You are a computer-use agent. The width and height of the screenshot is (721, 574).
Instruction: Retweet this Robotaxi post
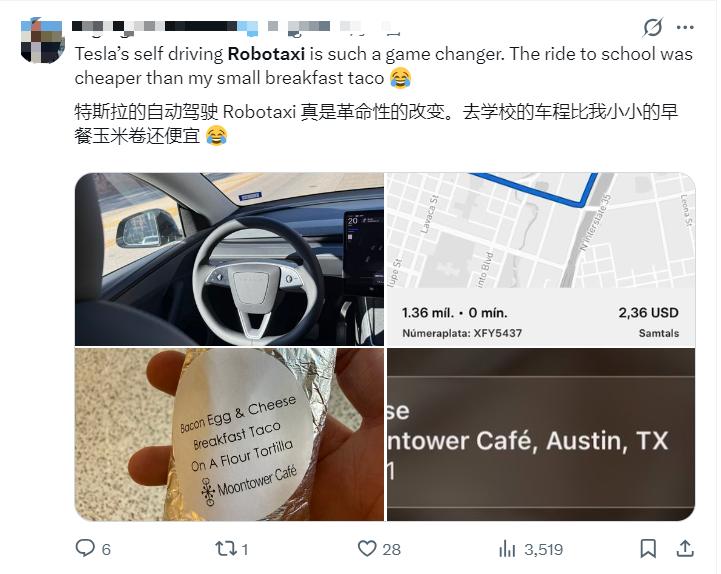pyautogui.click(x=225, y=548)
